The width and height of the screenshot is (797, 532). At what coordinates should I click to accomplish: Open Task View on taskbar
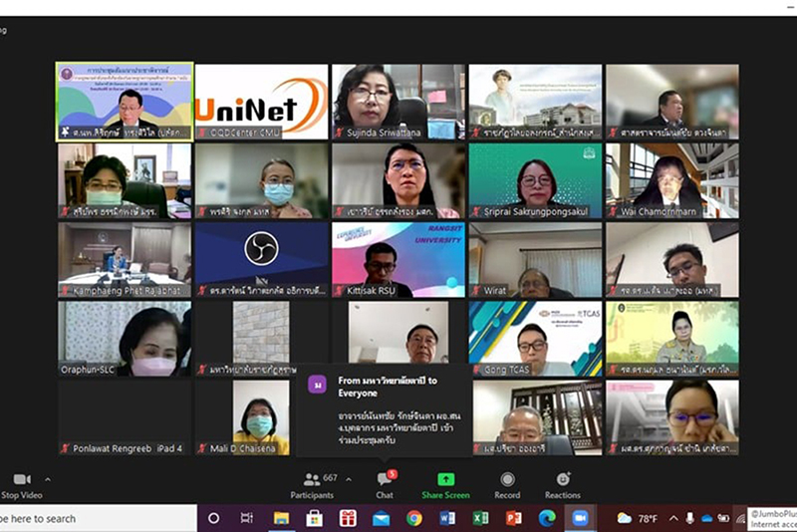click(x=247, y=518)
